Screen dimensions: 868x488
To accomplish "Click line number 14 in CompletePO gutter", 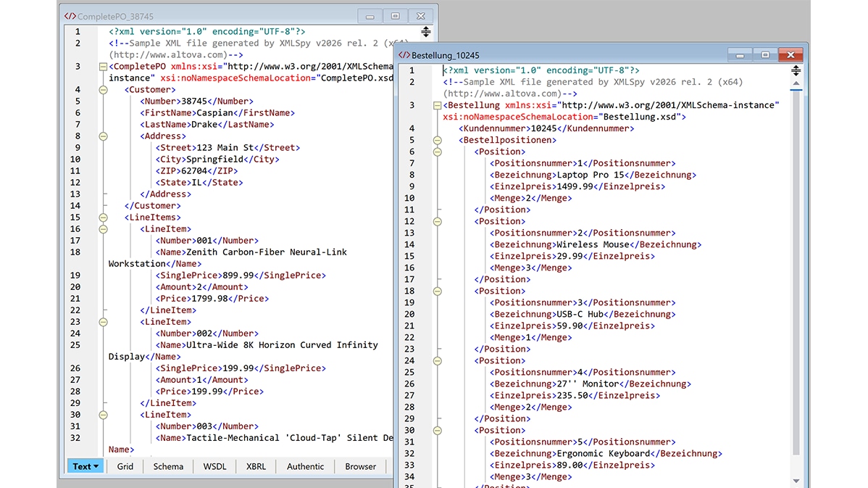I will click(75, 206).
